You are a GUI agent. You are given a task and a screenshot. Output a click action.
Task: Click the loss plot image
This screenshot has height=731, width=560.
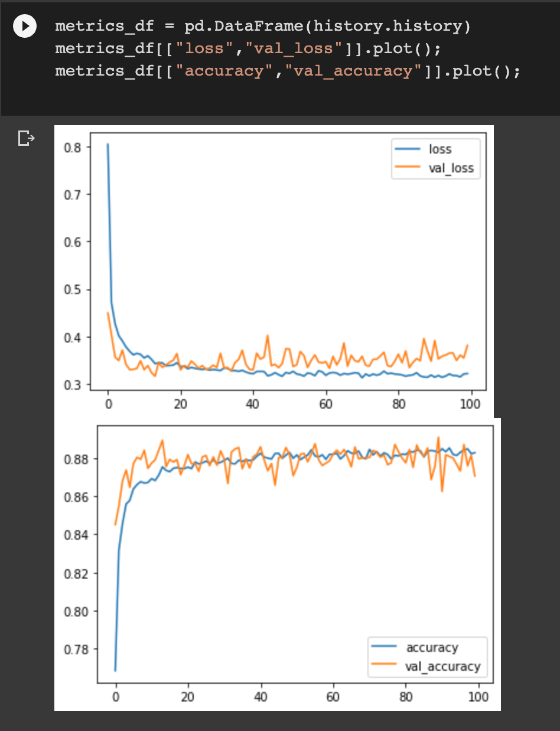point(274,271)
